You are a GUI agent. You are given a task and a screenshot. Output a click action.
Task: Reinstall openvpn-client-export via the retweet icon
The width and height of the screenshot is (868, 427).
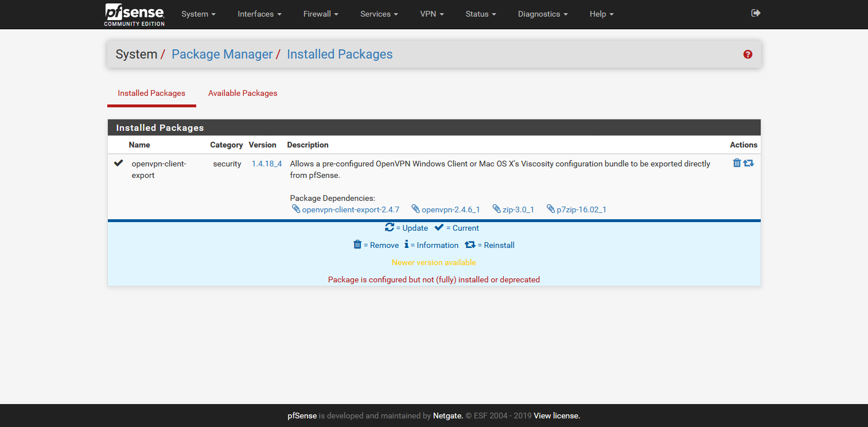pos(748,163)
